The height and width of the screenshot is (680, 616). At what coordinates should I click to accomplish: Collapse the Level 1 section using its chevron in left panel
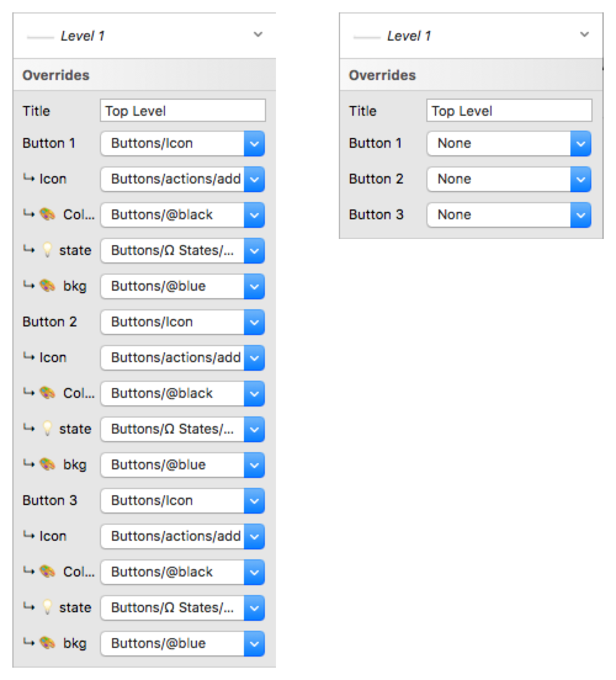258,35
